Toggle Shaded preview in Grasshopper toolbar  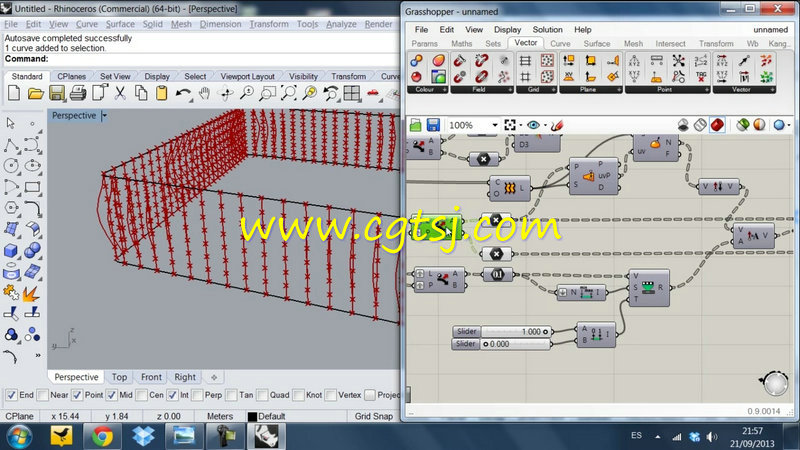[x=717, y=125]
